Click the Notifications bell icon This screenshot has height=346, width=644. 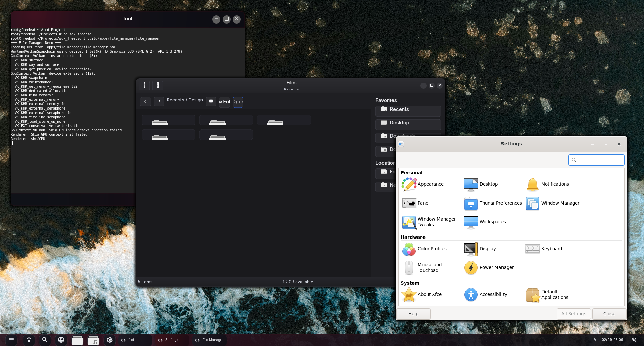click(533, 184)
